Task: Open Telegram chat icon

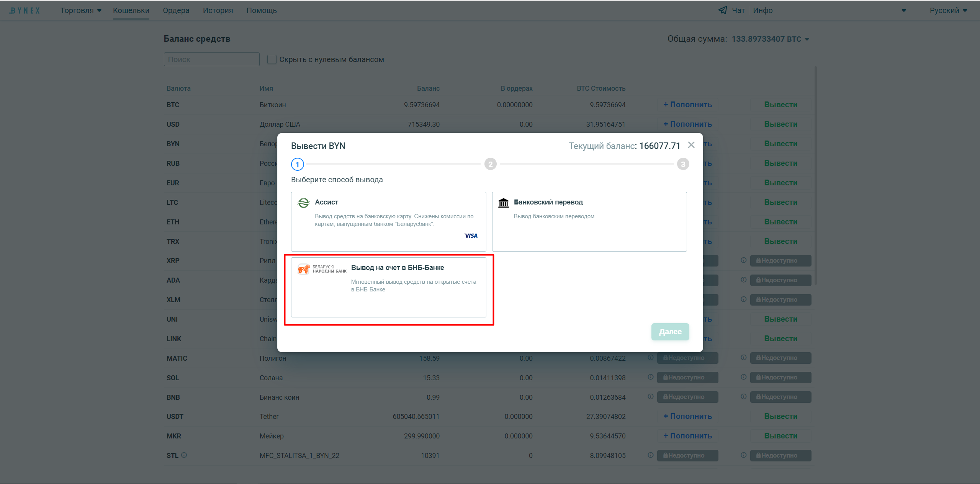Action: point(722,10)
